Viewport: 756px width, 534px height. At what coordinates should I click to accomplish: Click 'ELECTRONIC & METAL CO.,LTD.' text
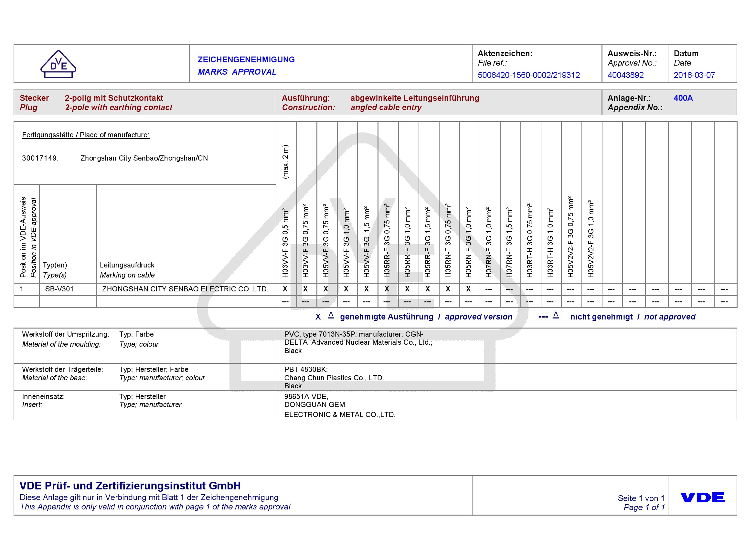pyautogui.click(x=340, y=414)
